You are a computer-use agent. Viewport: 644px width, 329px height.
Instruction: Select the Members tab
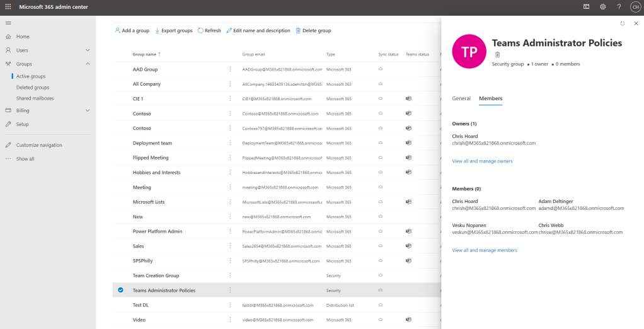(x=490, y=99)
